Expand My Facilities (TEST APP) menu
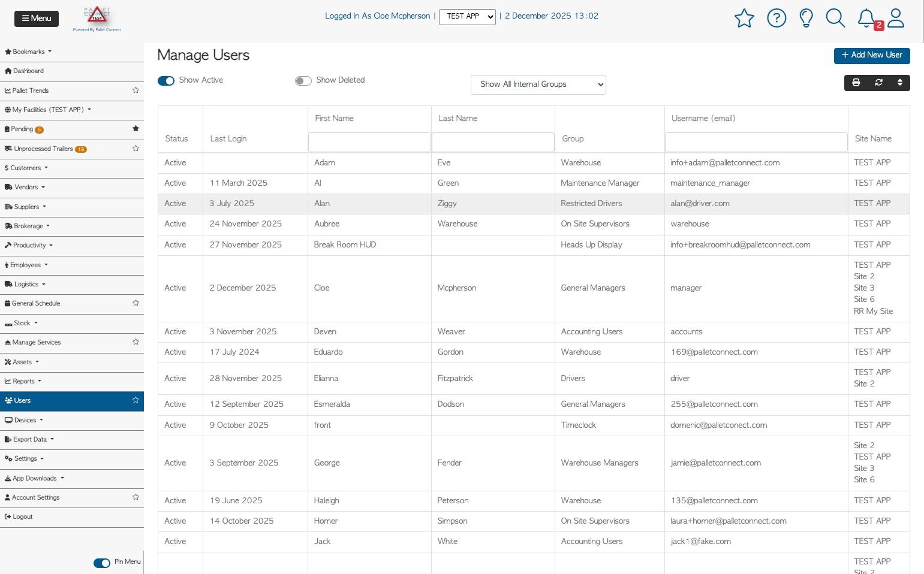 point(72,110)
